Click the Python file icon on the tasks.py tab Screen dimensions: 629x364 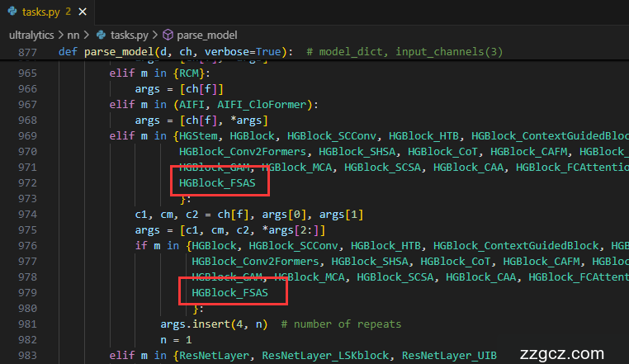pos(11,12)
